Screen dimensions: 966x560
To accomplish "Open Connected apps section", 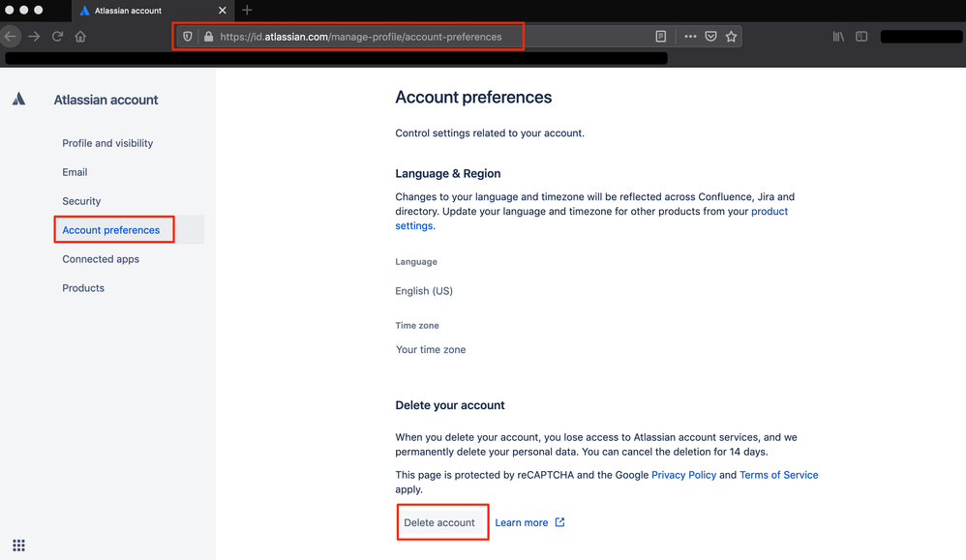I will click(x=101, y=259).
